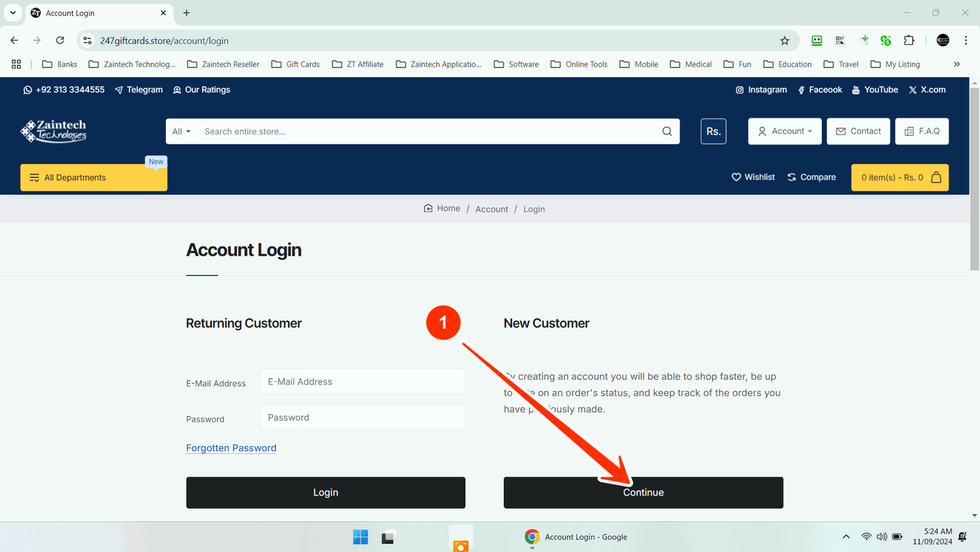Open the taskbar clock showing 5:24 AM

932,537
